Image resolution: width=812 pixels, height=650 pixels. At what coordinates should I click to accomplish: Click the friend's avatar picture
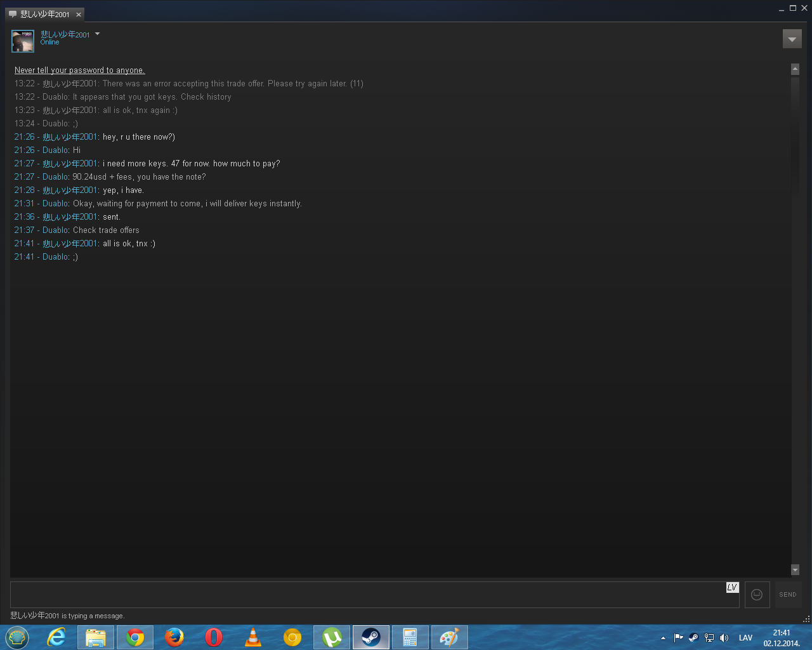[23, 41]
